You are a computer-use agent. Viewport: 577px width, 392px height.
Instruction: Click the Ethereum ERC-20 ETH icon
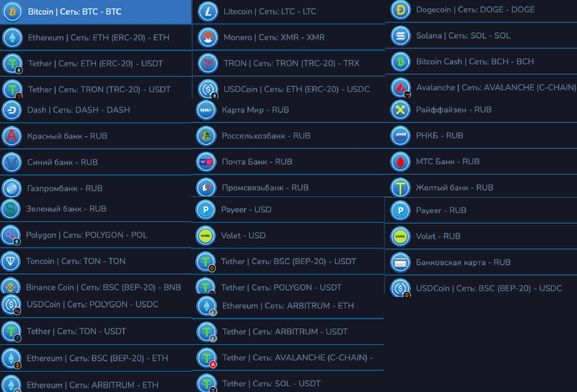coord(13,38)
